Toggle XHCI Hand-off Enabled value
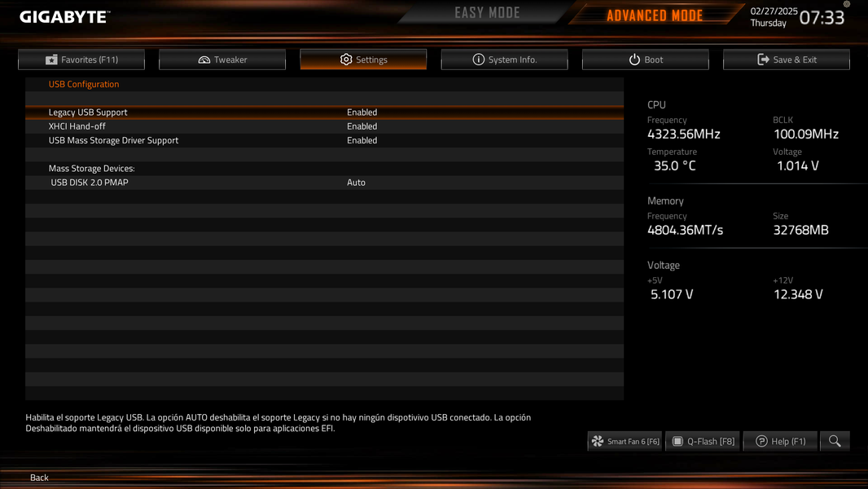This screenshot has width=868, height=489. coord(362,126)
